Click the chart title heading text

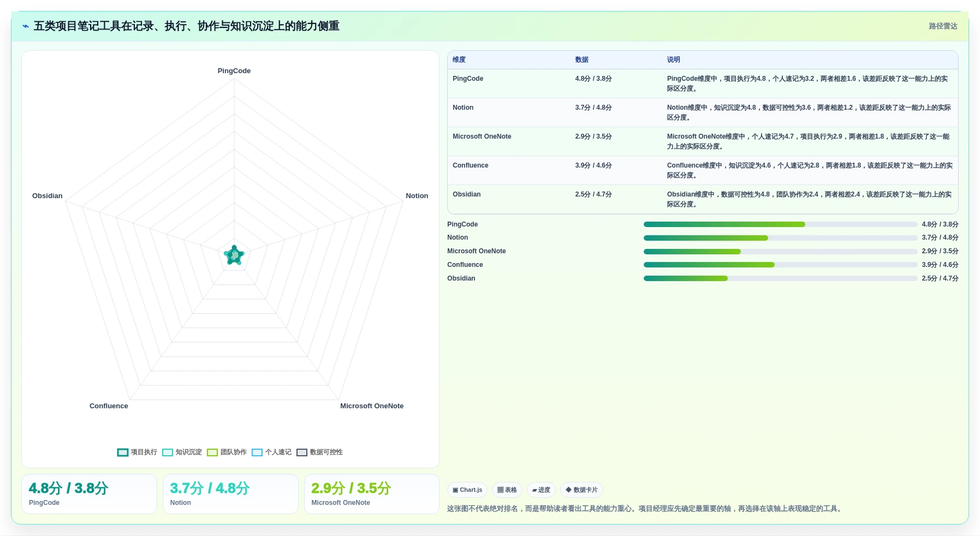tap(187, 26)
